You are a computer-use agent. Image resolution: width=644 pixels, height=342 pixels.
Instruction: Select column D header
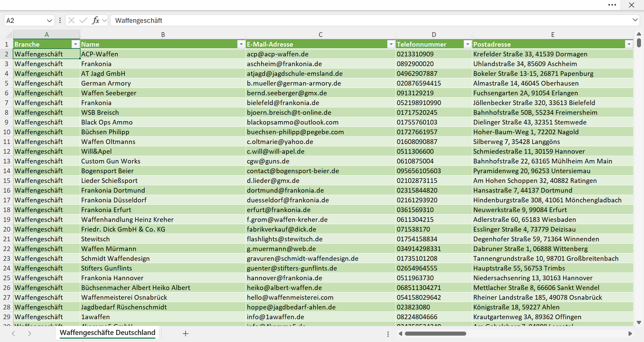[x=434, y=34]
